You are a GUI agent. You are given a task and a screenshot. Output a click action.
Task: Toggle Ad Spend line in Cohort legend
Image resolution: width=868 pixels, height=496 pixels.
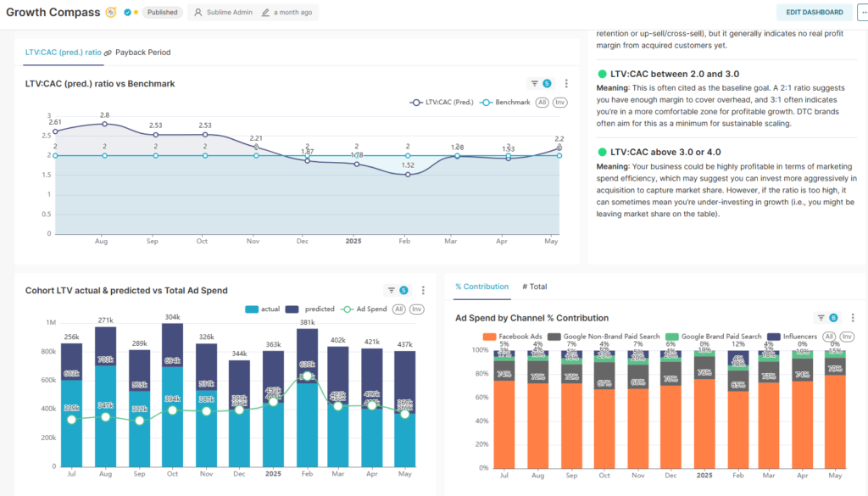(364, 309)
